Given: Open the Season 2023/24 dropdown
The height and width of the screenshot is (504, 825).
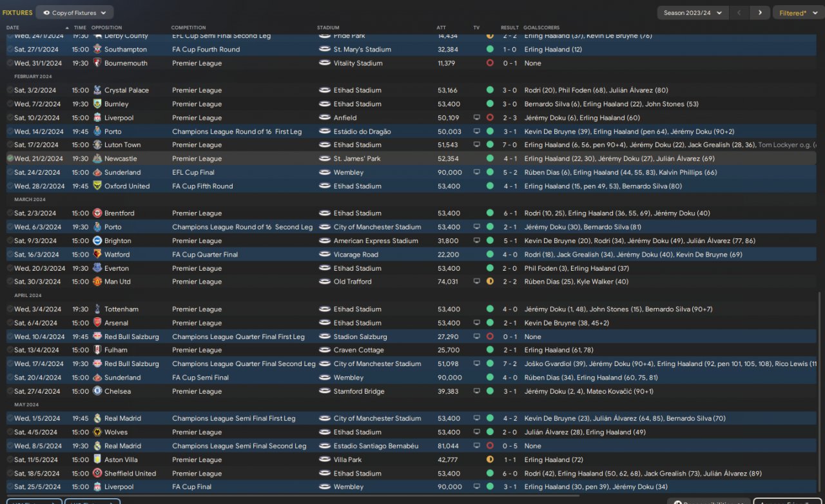Looking at the screenshot, I should coord(693,13).
